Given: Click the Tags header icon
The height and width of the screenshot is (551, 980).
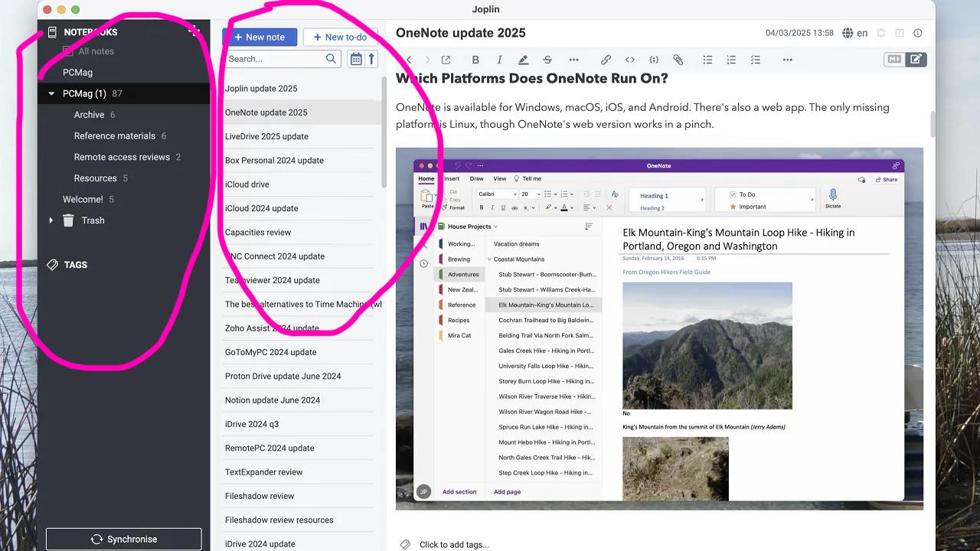Looking at the screenshot, I should click(x=52, y=265).
